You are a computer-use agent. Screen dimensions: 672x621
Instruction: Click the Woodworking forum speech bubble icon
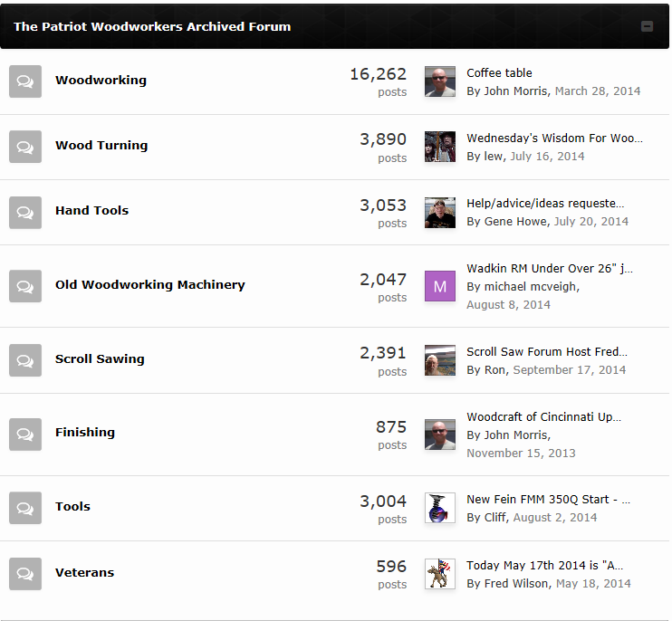pyautogui.click(x=25, y=81)
